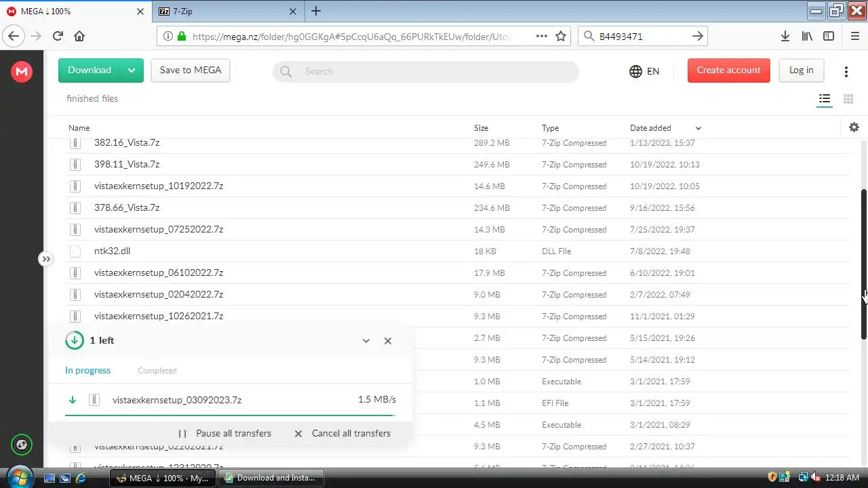
Task: Pause all transfers
Action: click(225, 434)
